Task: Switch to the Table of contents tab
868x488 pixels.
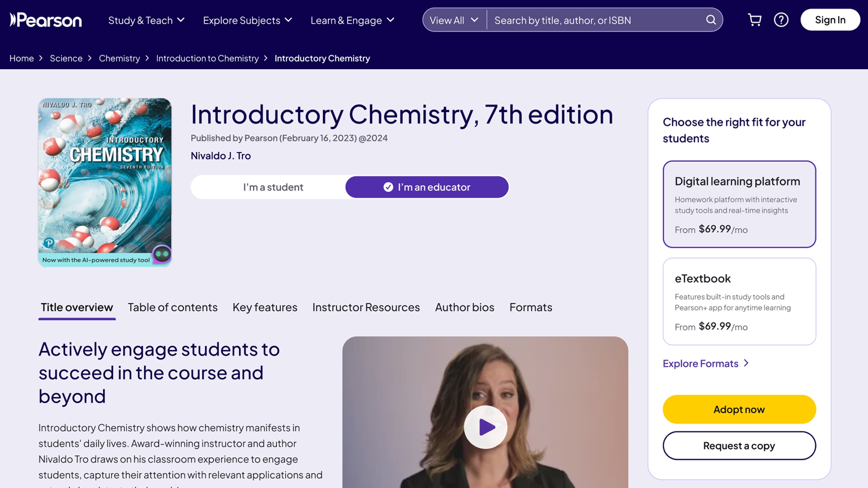Action: 173,307
